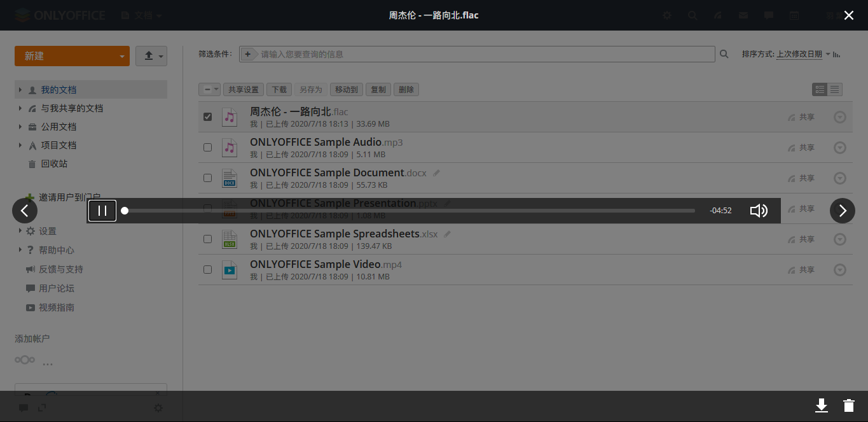This screenshot has height=422, width=868.
Task: Open the upload button menu
Action: click(x=151, y=56)
